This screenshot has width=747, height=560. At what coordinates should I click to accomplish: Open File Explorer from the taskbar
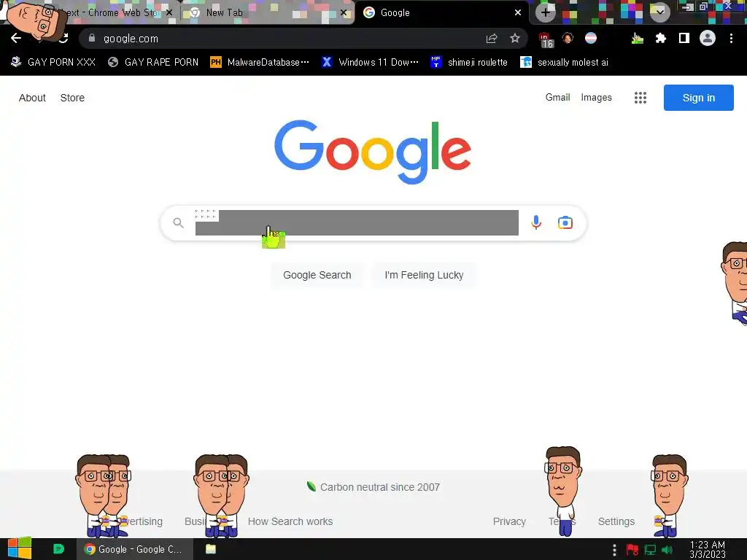coord(211,549)
